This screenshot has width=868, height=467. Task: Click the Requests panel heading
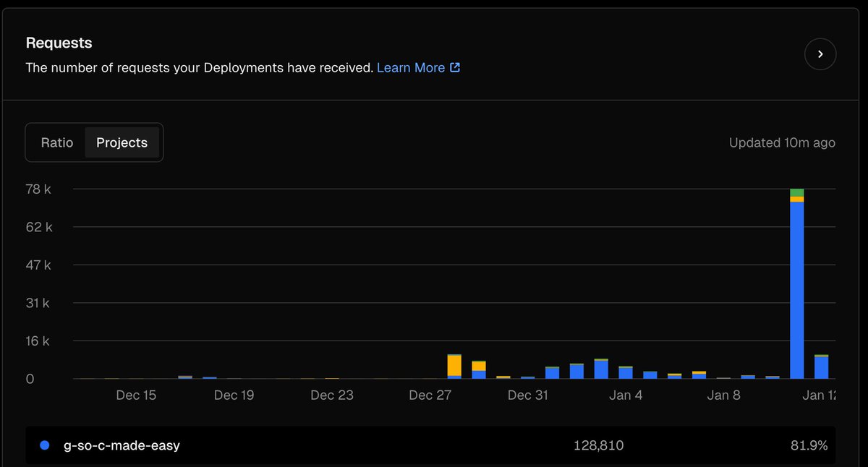[x=59, y=43]
